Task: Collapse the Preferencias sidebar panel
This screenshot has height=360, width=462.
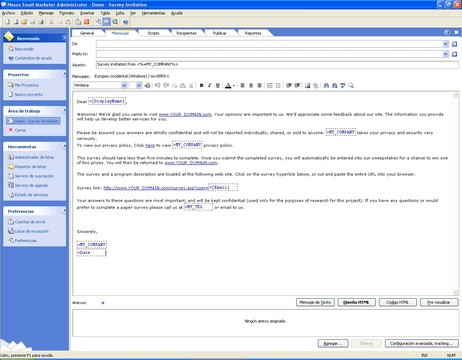Action: tap(64, 211)
